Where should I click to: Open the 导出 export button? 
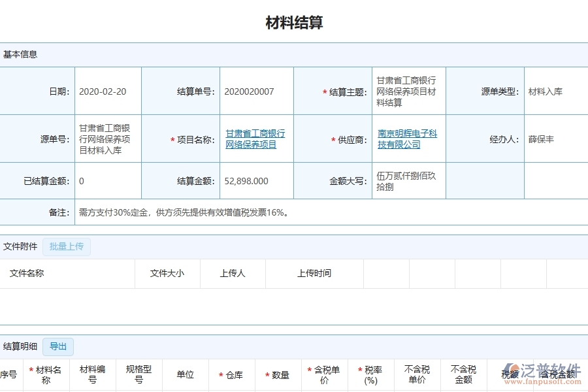59,346
